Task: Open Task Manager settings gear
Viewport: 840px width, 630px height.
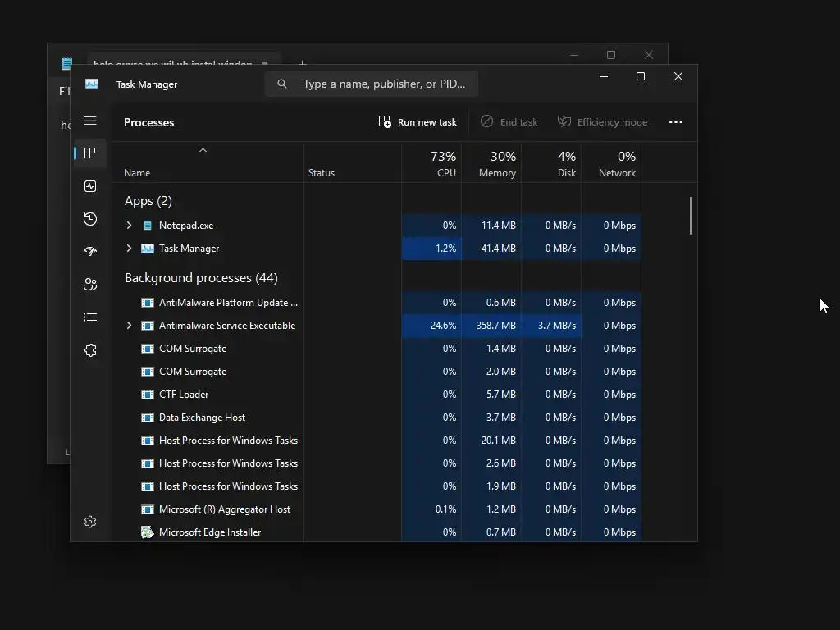Action: coord(90,521)
